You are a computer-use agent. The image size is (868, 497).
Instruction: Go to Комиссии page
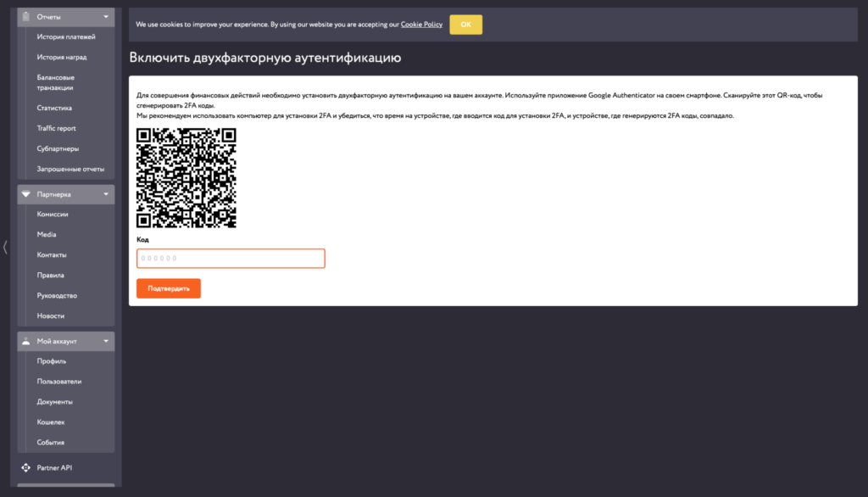click(53, 214)
